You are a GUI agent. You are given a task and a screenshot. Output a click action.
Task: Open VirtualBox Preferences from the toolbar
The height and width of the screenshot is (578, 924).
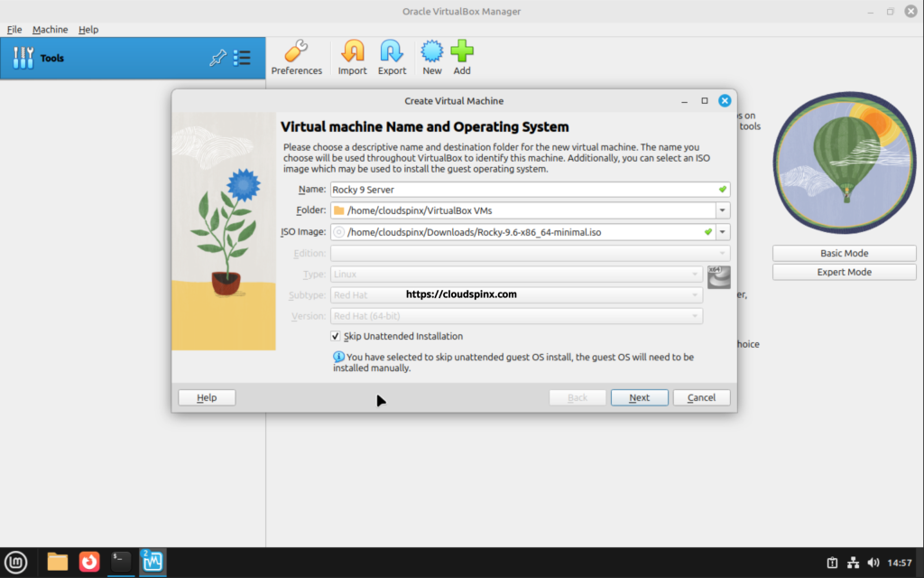[x=297, y=56]
